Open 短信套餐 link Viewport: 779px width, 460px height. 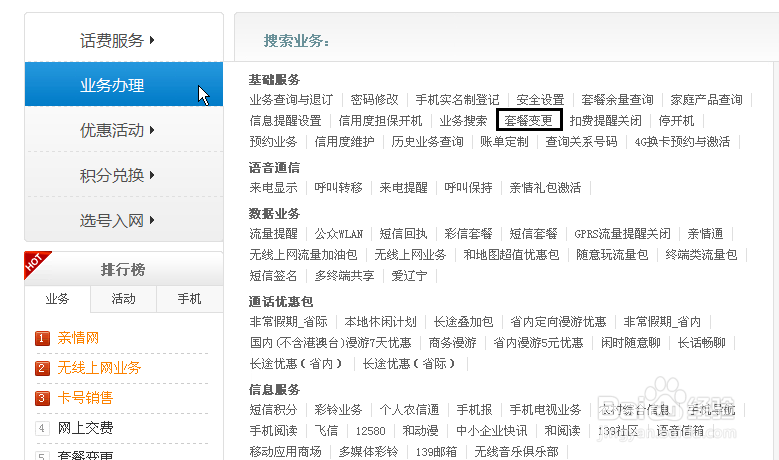(534, 234)
